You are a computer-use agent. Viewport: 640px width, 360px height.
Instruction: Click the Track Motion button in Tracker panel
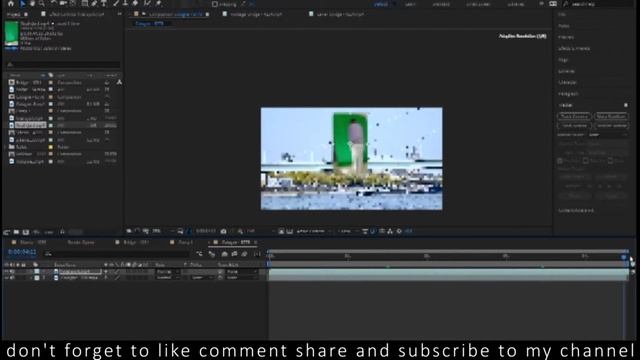[x=574, y=126]
